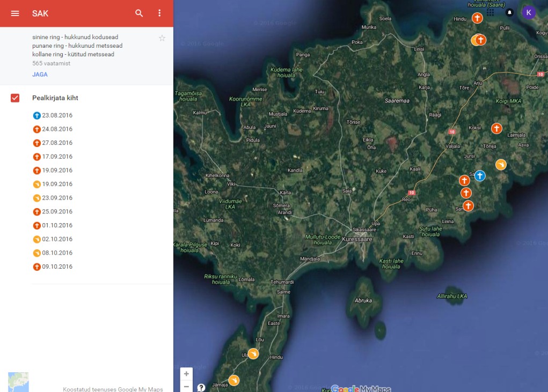Click the yellow marker near Jämaja

[x=234, y=380]
